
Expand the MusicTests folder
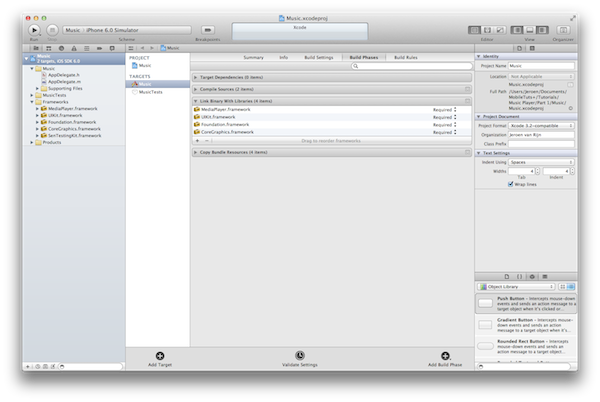32,95
